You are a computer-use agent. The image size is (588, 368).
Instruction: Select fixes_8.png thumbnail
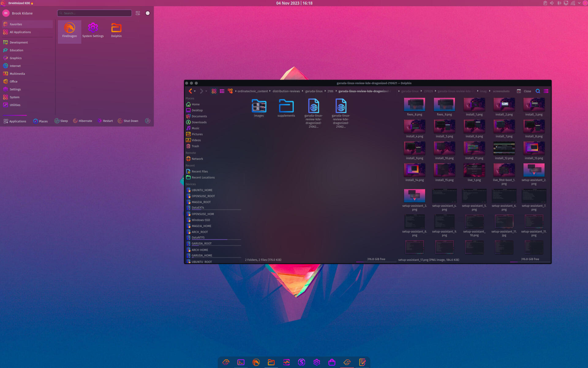click(x=414, y=107)
